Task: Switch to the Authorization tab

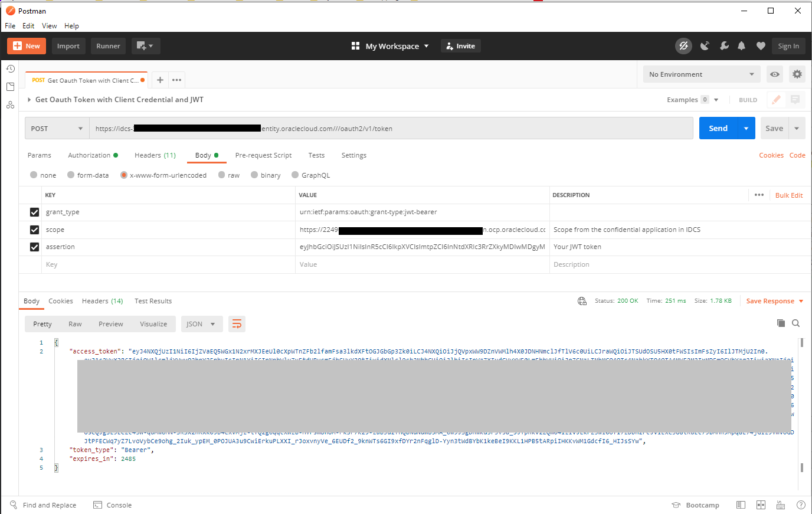Action: click(89, 155)
